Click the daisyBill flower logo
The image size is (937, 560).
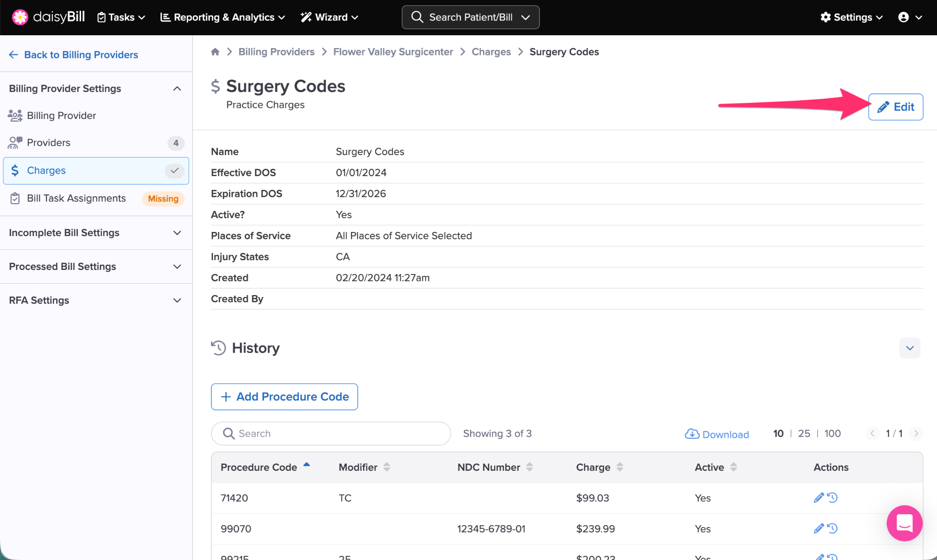coord(20,17)
